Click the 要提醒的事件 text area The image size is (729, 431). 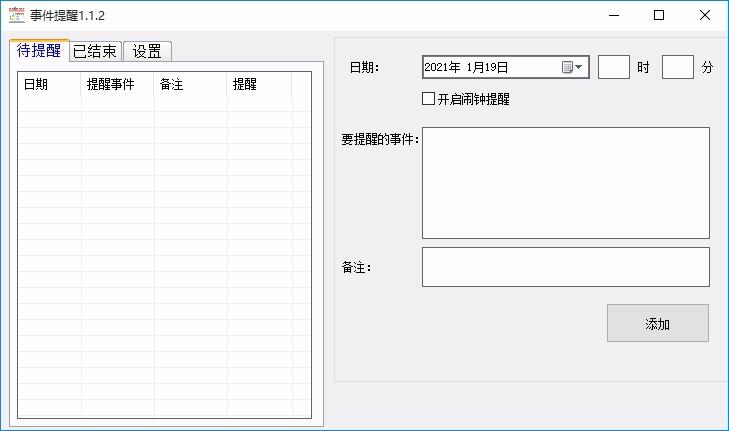[x=566, y=183]
